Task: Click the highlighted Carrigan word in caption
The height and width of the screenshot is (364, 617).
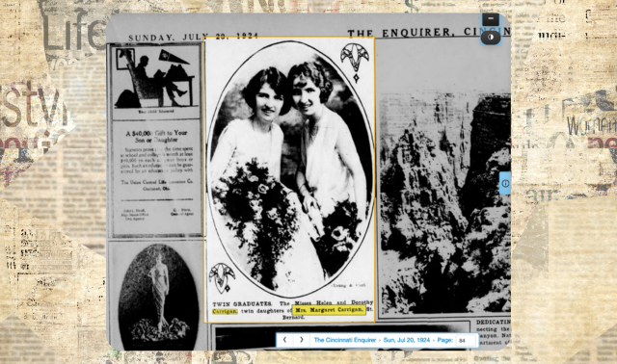Action: click(225, 311)
